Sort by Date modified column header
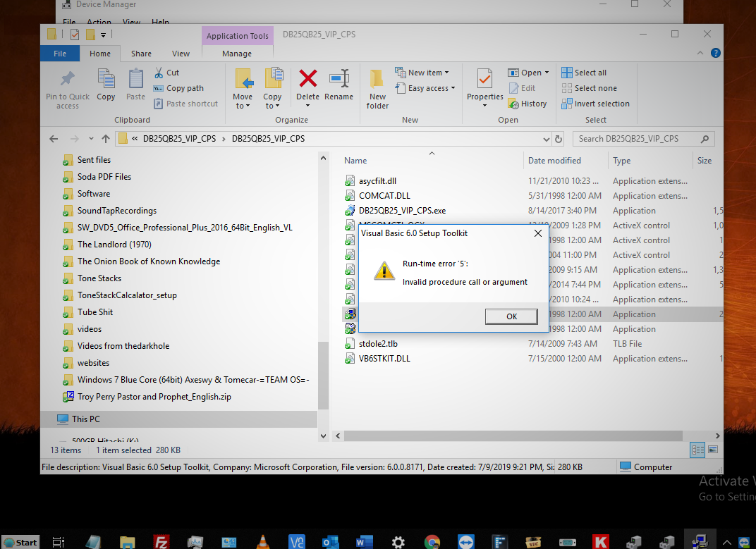Viewport: 756px width, 549px height. pos(554,161)
